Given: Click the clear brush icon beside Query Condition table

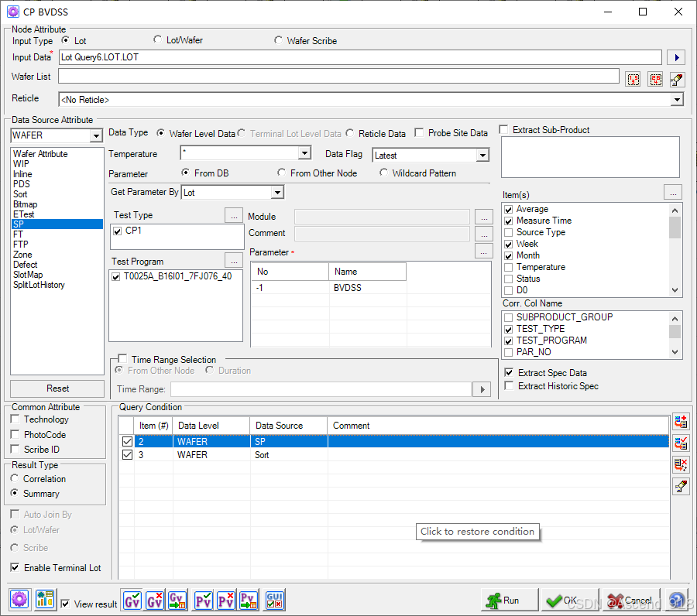Looking at the screenshot, I should pyautogui.click(x=681, y=487).
